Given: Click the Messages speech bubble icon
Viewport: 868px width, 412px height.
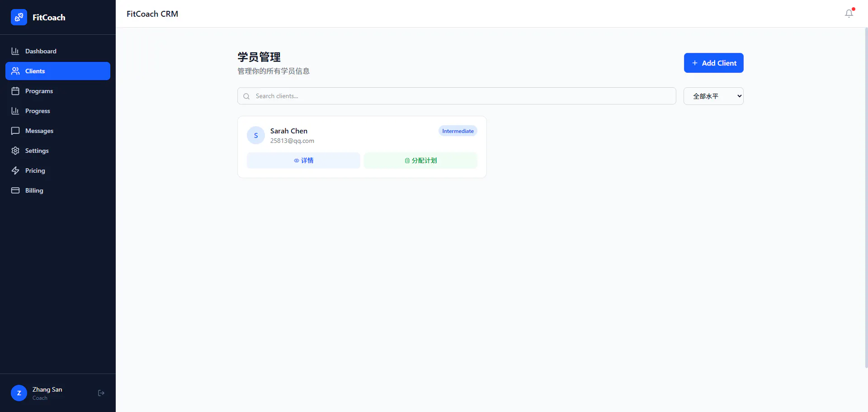Looking at the screenshot, I should [15, 131].
